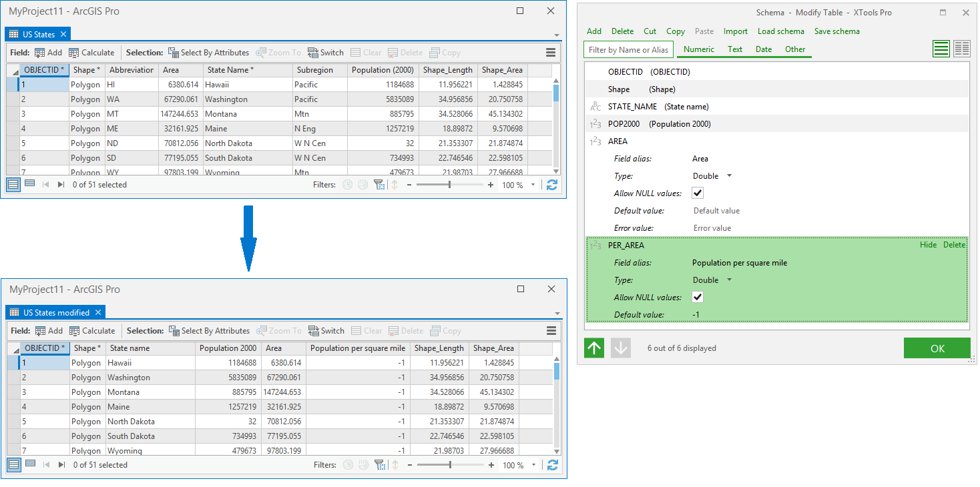Switch to compact list view in Schema window

961,49
